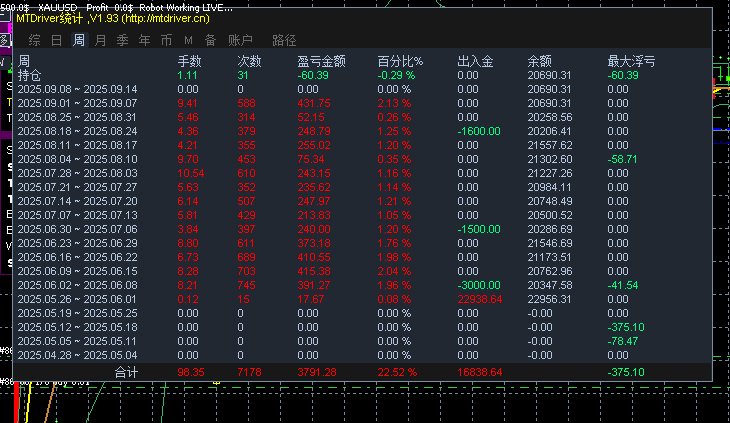Click total profit value 3791.28
730x423 pixels.
(317, 372)
